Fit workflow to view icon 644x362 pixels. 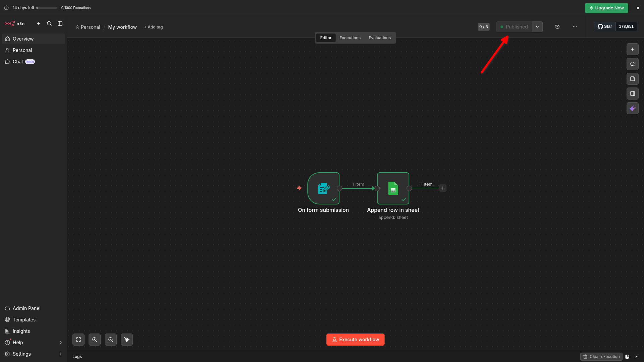(78, 340)
